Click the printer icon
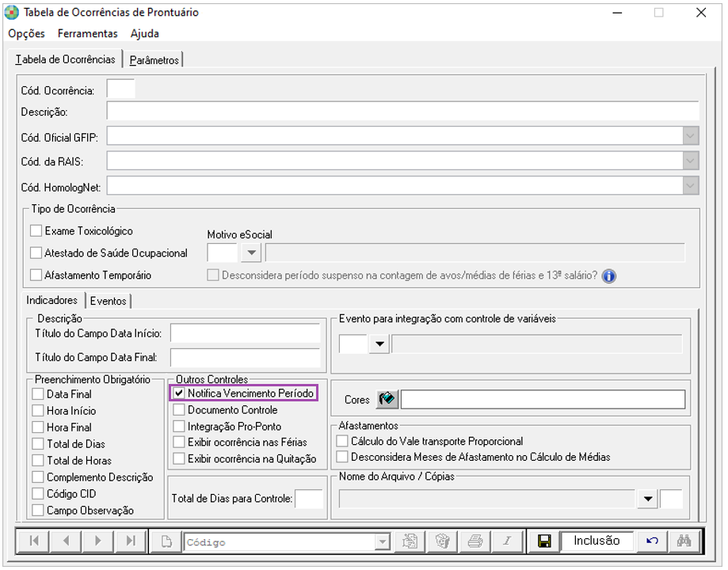The image size is (728, 570). (x=475, y=541)
